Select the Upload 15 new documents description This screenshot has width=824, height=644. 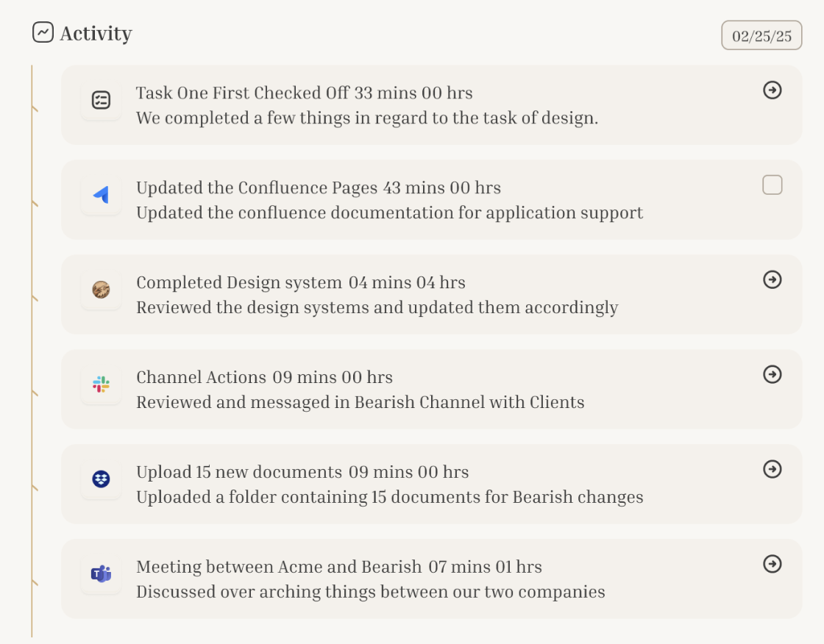click(389, 497)
